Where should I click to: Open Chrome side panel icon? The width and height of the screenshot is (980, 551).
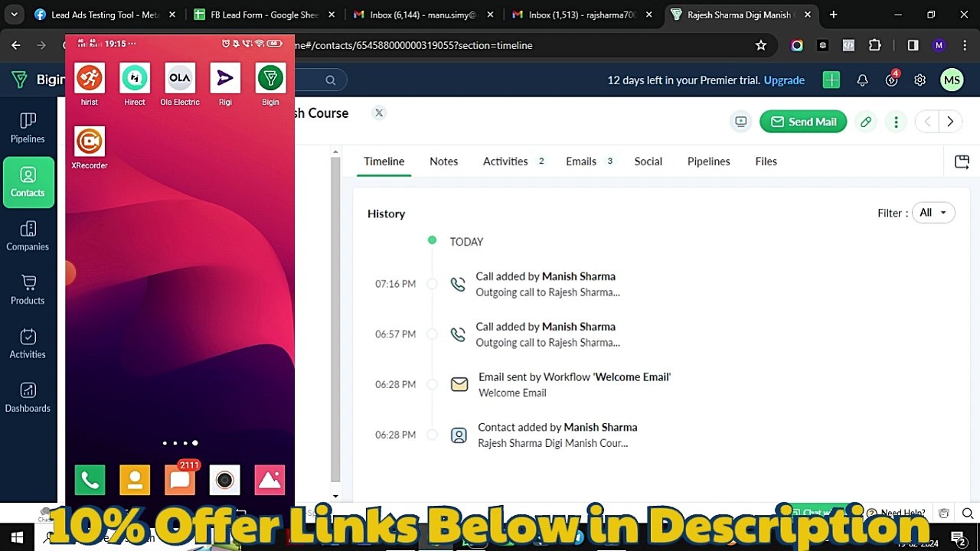point(913,45)
